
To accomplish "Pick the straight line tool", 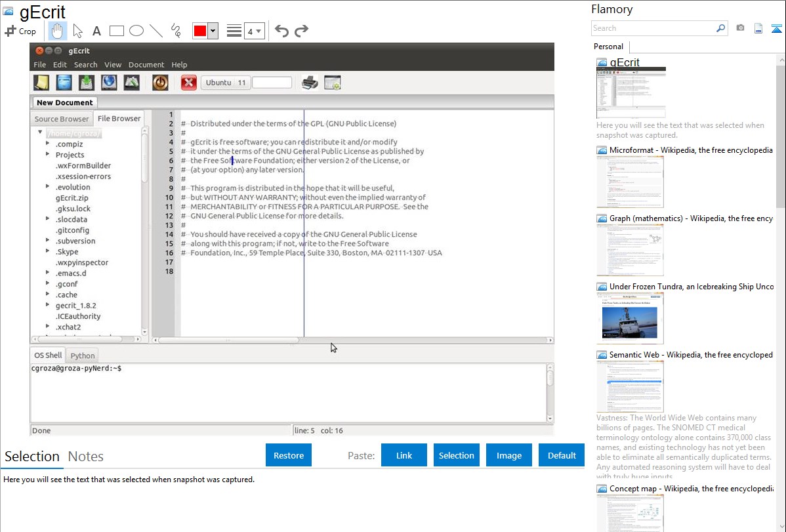I will (x=156, y=31).
